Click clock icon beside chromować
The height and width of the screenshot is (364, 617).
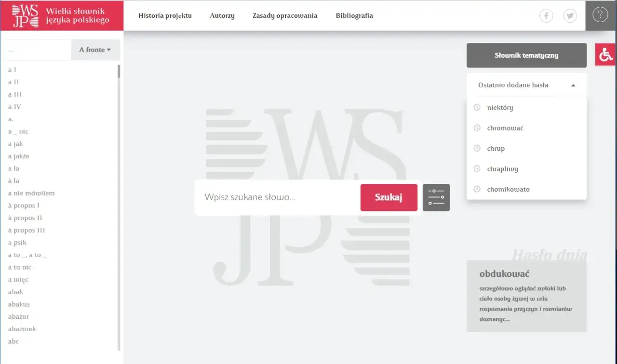click(x=477, y=128)
